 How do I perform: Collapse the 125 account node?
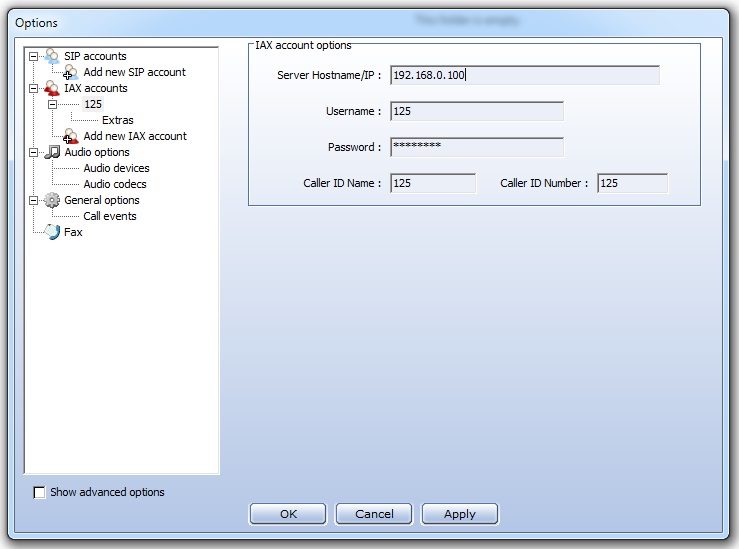52,105
